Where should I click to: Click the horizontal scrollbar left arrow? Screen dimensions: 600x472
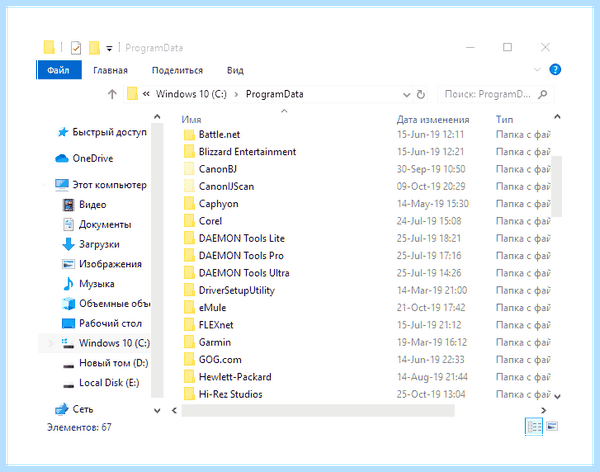coord(174,410)
